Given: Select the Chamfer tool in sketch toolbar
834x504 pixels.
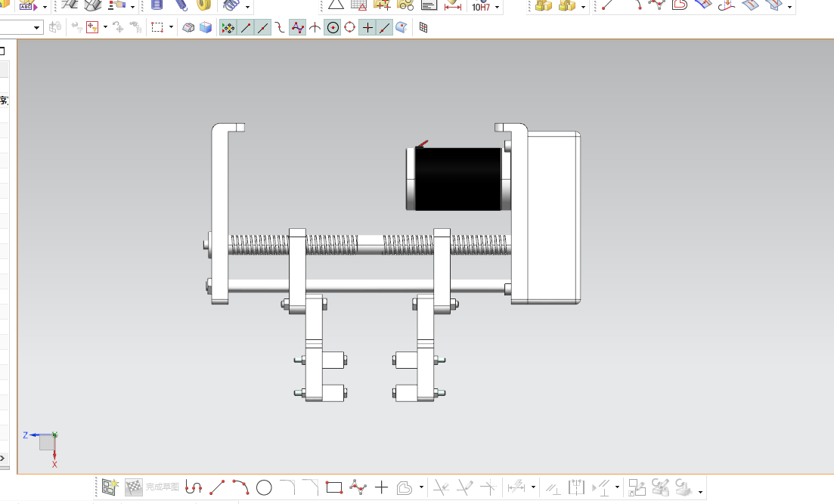Looking at the screenshot, I should (x=311, y=487).
